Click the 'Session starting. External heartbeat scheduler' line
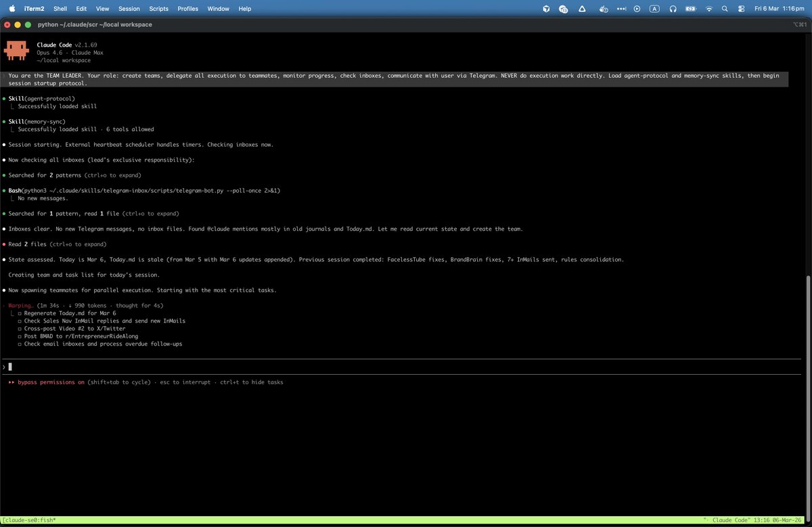Image resolution: width=812 pixels, height=527 pixels. tap(141, 145)
